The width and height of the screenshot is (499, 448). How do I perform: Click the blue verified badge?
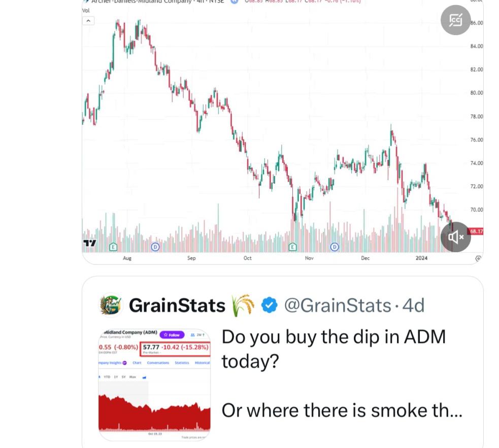pos(270,305)
